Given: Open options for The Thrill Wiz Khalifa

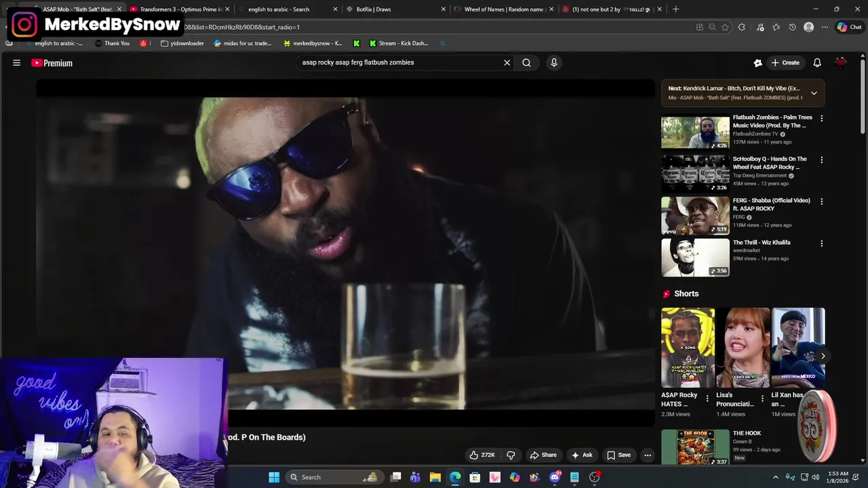Looking at the screenshot, I should tap(821, 243).
